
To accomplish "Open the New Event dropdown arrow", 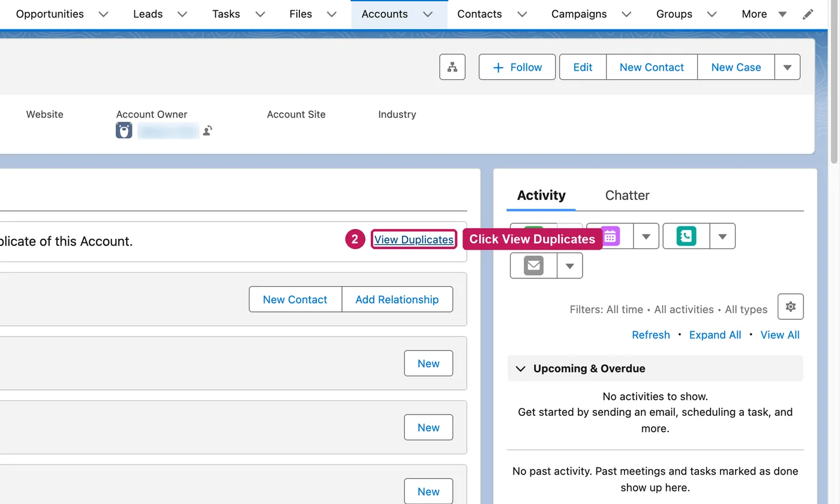I will click(x=646, y=236).
